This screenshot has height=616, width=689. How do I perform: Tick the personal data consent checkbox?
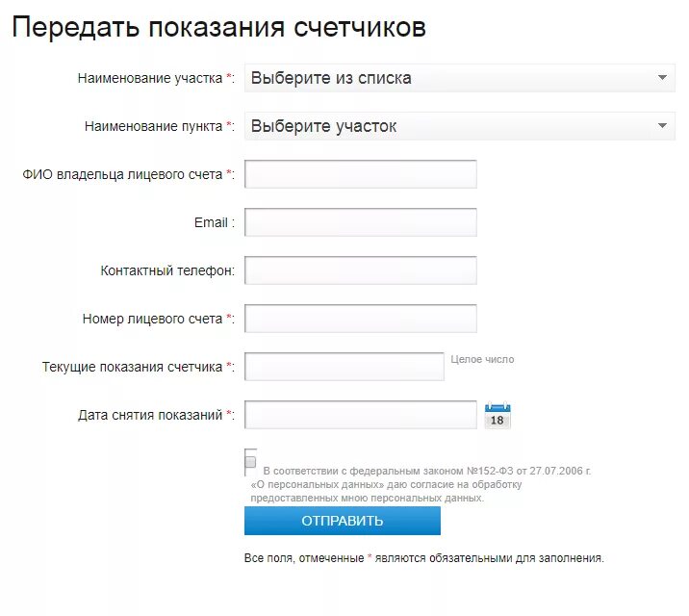coord(250,462)
